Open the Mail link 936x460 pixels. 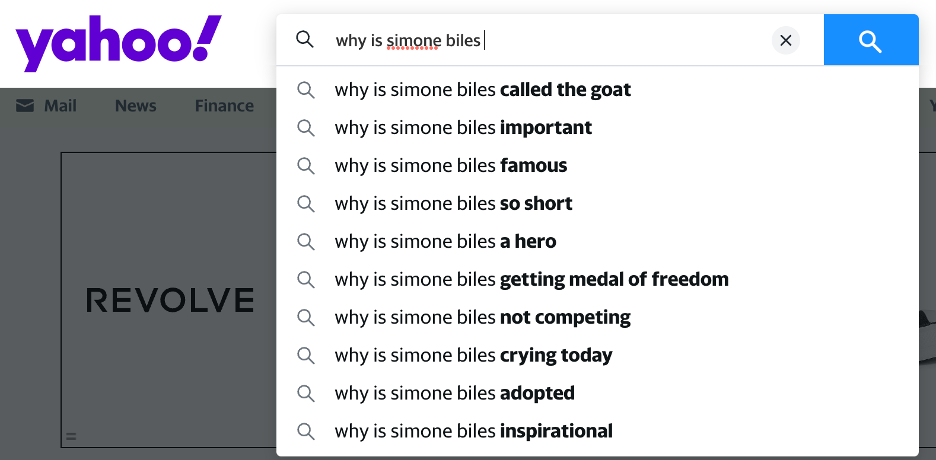click(x=60, y=106)
